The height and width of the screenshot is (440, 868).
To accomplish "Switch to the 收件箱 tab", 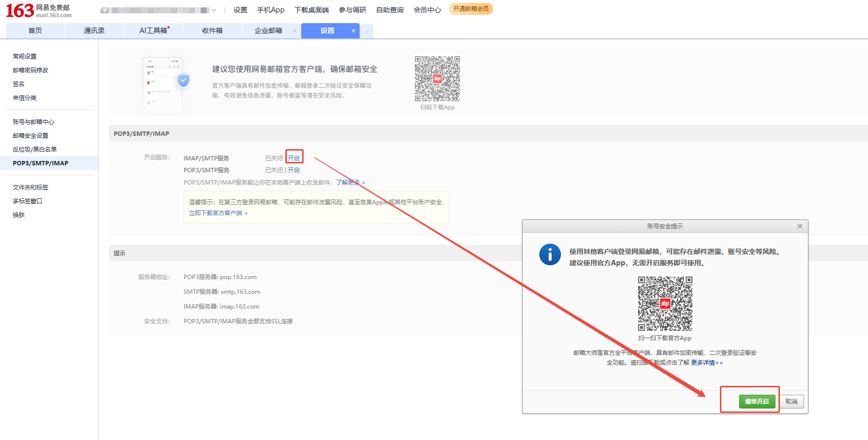I will [212, 31].
